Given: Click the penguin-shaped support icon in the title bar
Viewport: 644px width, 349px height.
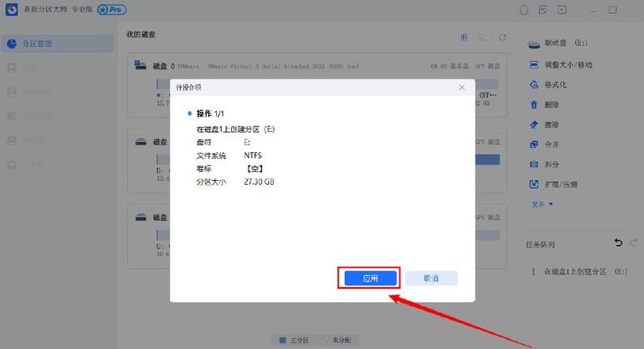Looking at the screenshot, I should coord(523,10).
